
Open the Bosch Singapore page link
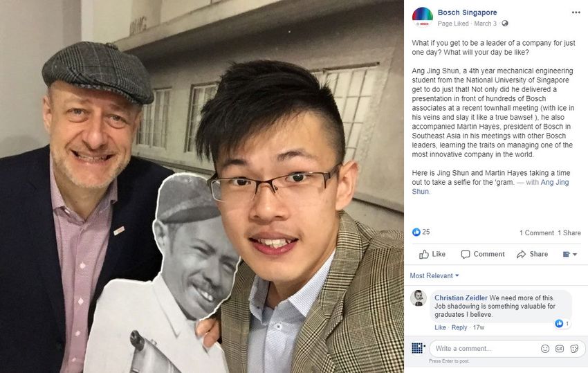click(x=467, y=12)
